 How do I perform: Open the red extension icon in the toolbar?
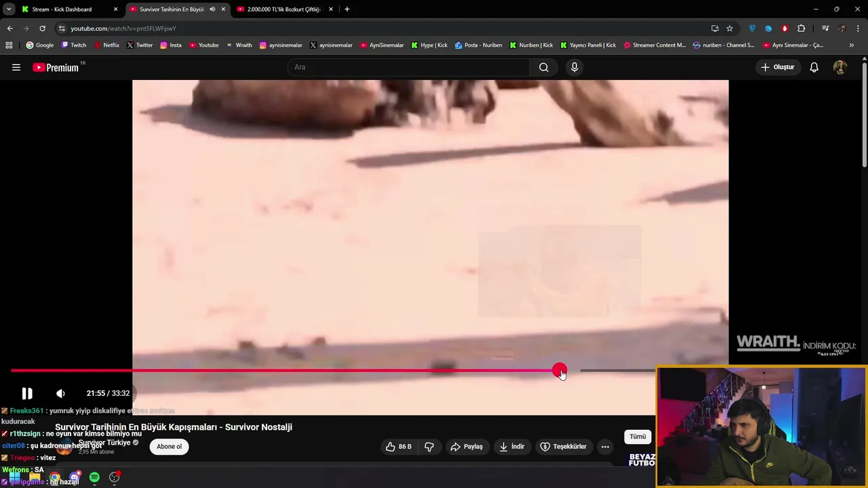pyautogui.click(x=785, y=28)
